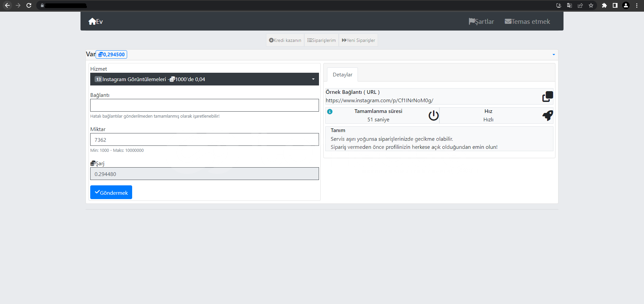Click the home Ev icon
The image size is (644, 304).
point(93,21)
